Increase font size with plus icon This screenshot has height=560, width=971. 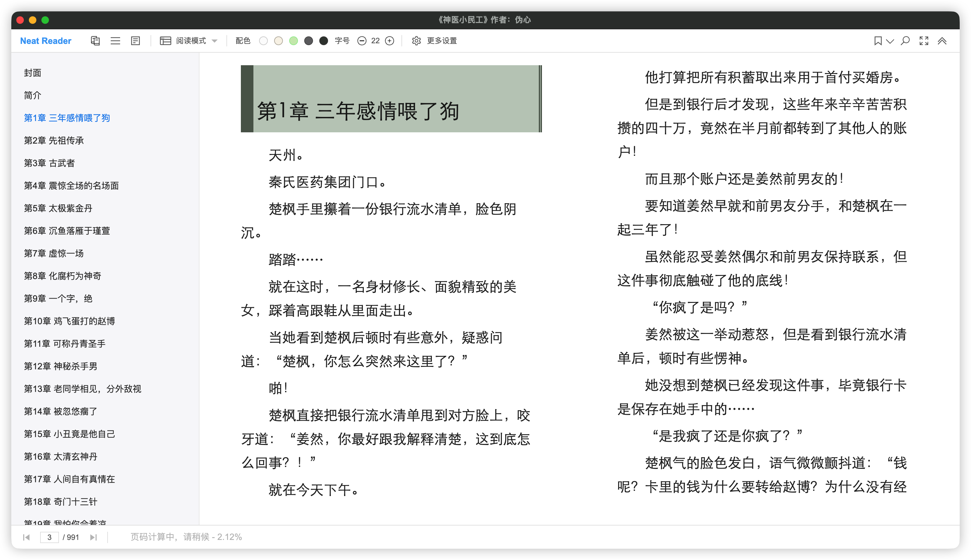pos(389,41)
